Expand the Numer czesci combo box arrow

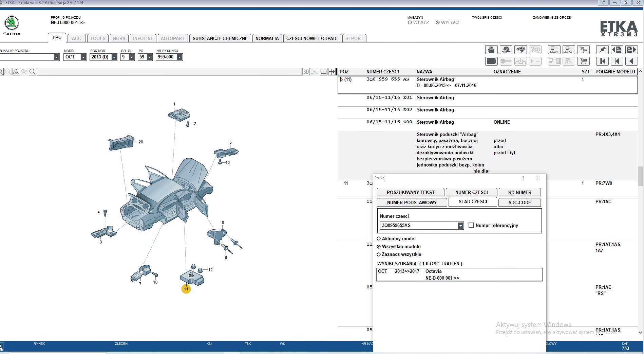click(x=460, y=226)
